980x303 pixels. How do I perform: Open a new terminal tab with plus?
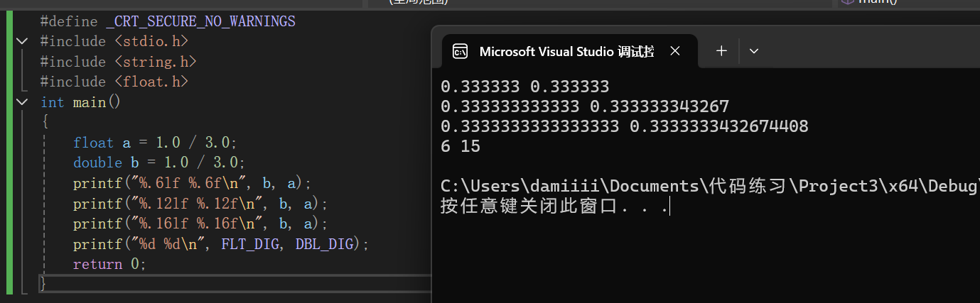pyautogui.click(x=721, y=51)
